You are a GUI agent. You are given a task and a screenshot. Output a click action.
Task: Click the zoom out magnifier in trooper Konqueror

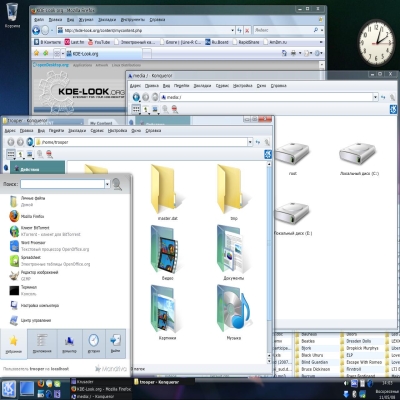(49, 154)
